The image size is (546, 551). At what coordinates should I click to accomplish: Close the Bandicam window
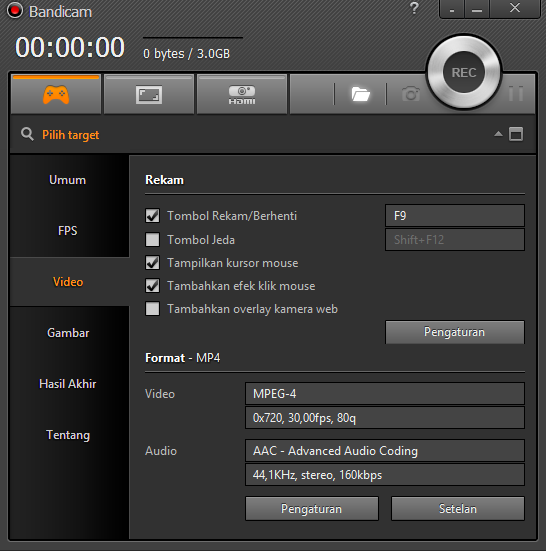(515, 8)
